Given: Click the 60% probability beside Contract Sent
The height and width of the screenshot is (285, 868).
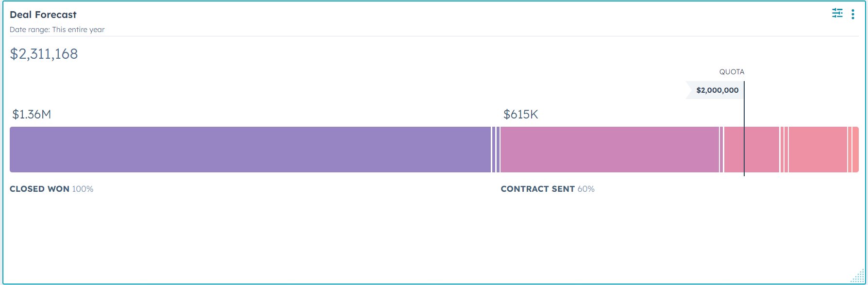Looking at the screenshot, I should click(x=586, y=189).
